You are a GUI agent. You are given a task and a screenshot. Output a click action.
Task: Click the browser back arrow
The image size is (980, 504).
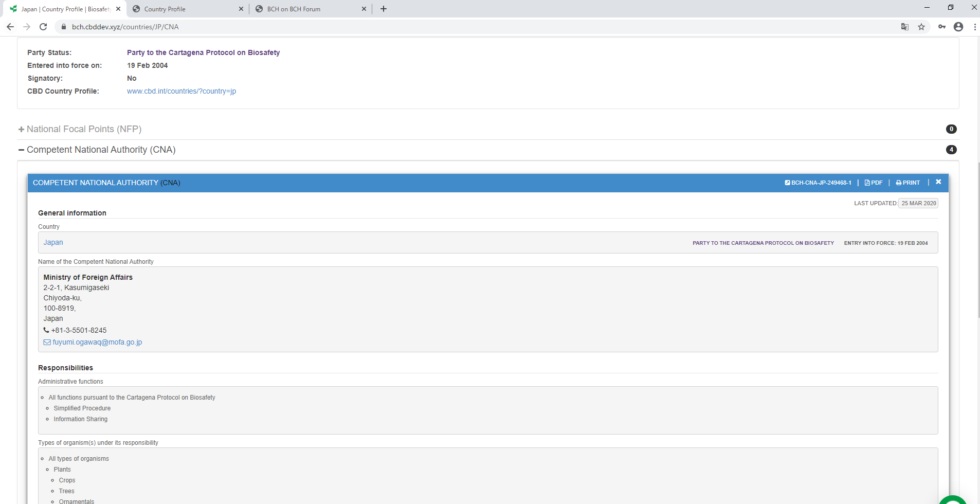tap(10, 27)
